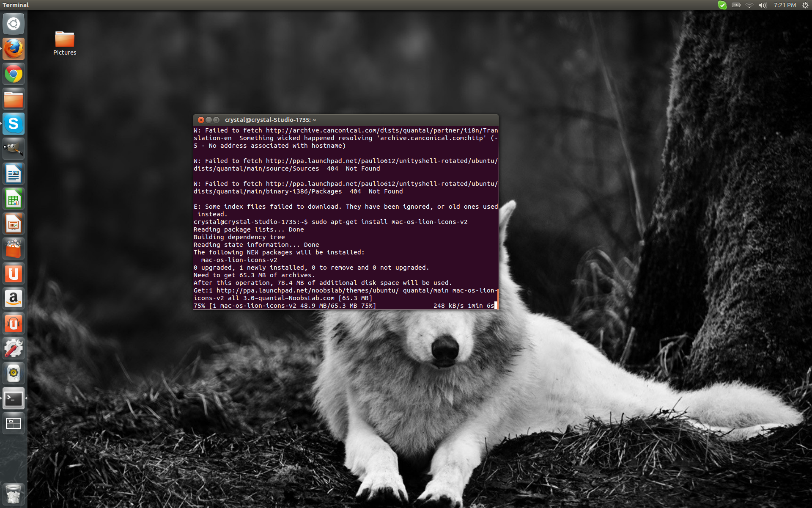Open LibreOffice Calc spreadsheet
Screen dimensions: 812x508
pyautogui.click(x=14, y=199)
